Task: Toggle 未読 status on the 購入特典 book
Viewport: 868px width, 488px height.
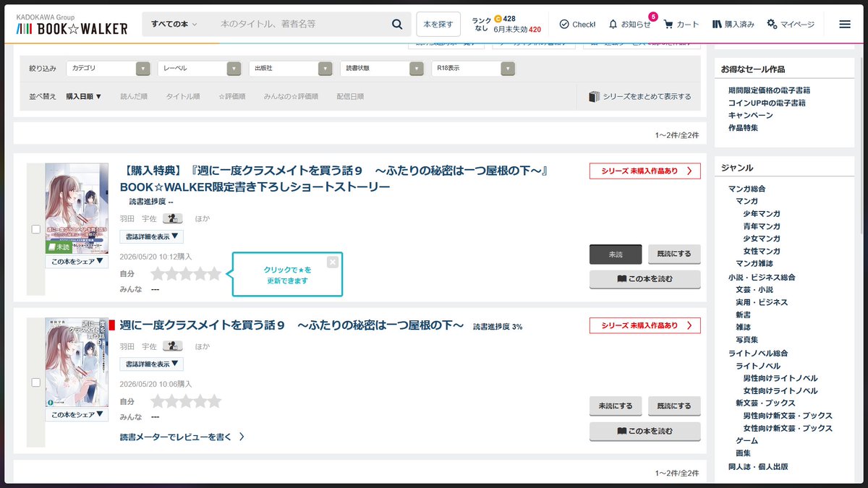Action: point(616,254)
